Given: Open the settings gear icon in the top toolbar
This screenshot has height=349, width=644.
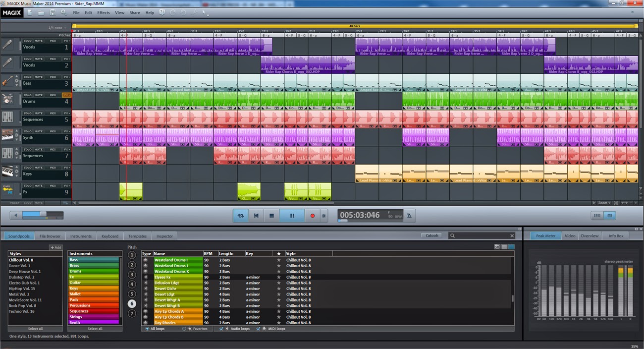Looking at the screenshot, I should [x=63, y=12].
